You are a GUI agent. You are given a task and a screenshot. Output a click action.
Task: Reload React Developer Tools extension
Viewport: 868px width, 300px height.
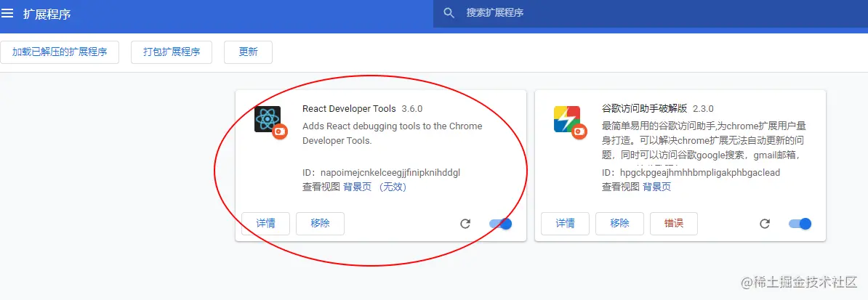point(465,224)
